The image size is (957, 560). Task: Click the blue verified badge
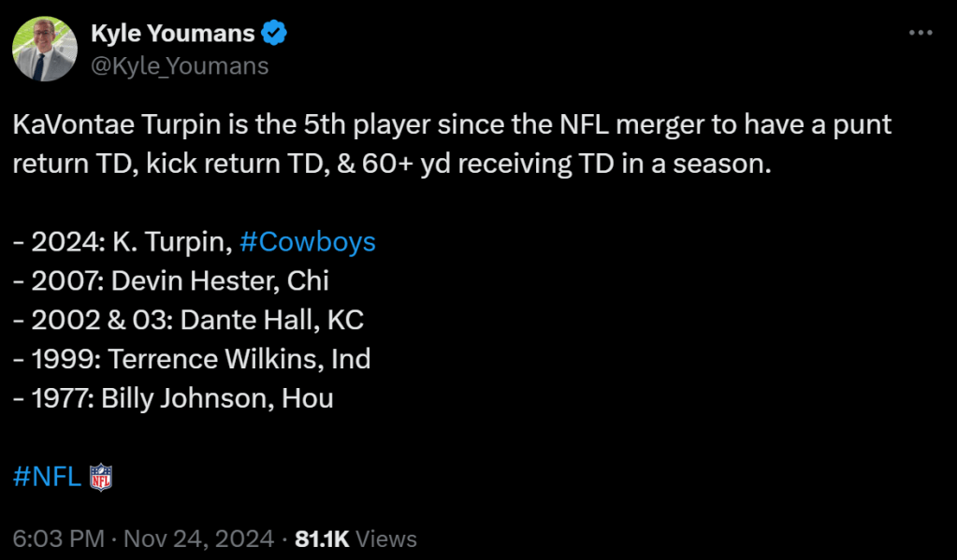pyautogui.click(x=274, y=35)
